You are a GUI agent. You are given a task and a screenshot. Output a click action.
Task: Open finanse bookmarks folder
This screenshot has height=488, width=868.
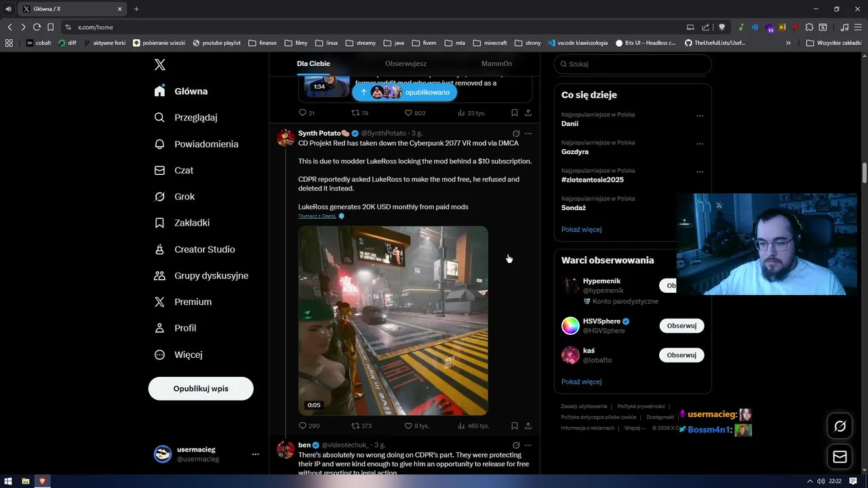click(262, 43)
